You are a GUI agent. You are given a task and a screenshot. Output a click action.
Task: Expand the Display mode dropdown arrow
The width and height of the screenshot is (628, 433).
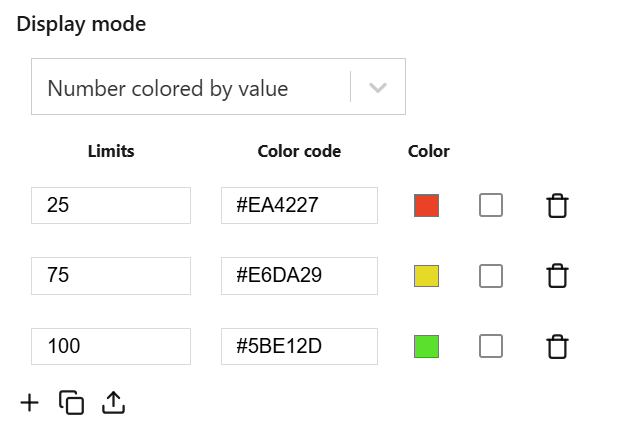(x=378, y=87)
